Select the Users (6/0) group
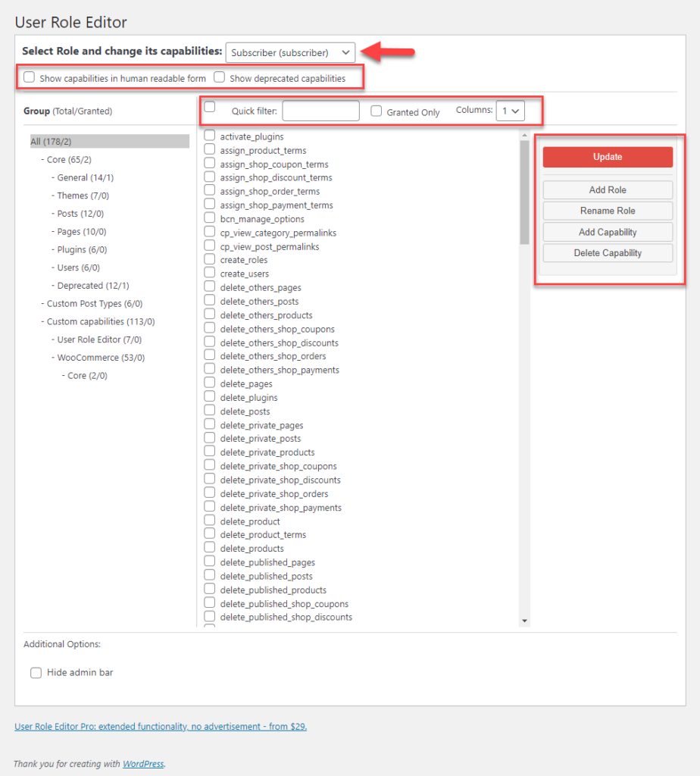 point(79,268)
